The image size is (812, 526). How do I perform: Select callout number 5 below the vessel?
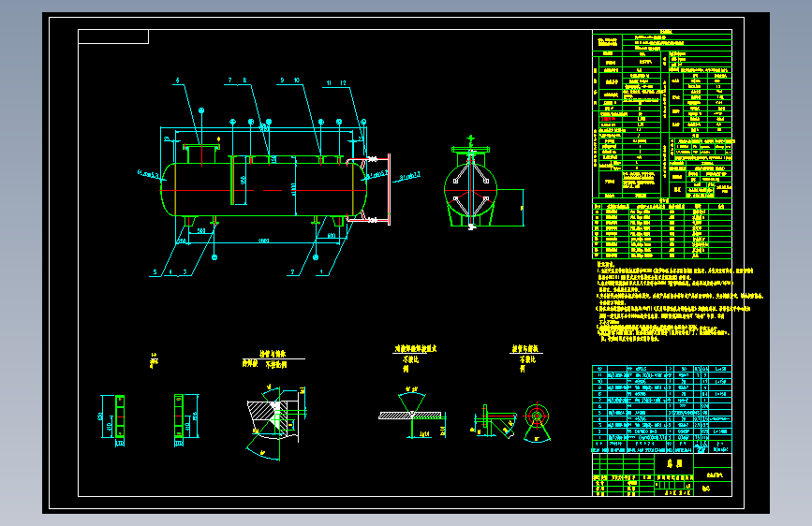155,271
